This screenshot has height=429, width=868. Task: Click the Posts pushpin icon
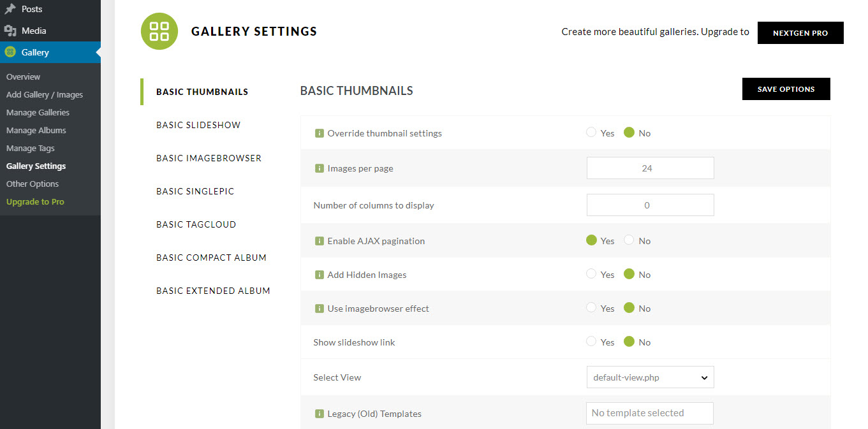click(10, 10)
